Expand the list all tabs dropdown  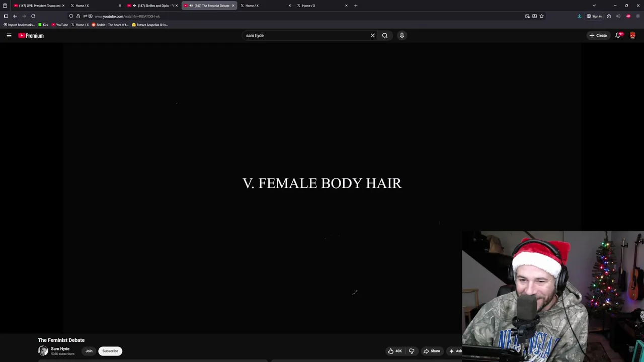pyautogui.click(x=594, y=6)
